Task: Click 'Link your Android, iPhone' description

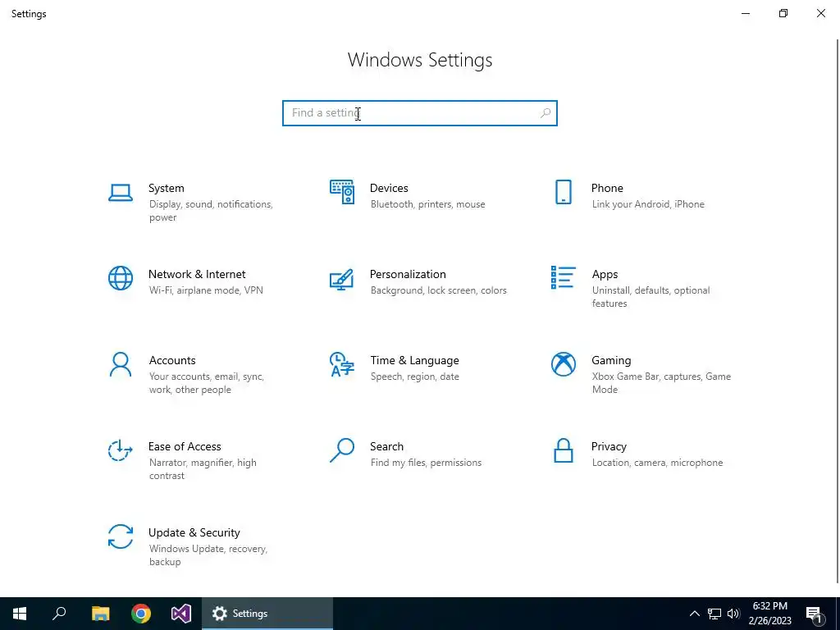Action: 648,204
